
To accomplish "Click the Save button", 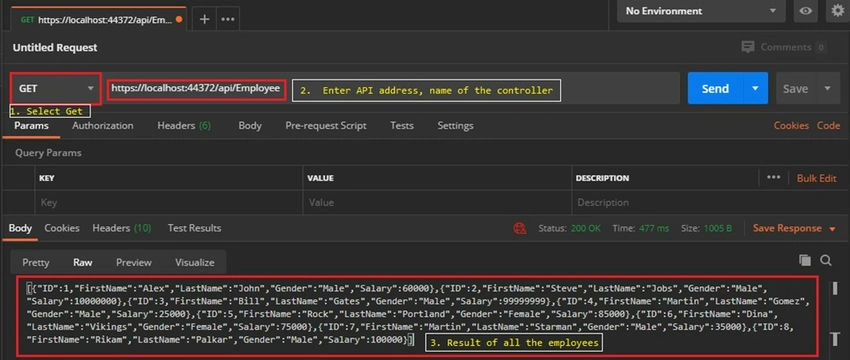I will [796, 88].
